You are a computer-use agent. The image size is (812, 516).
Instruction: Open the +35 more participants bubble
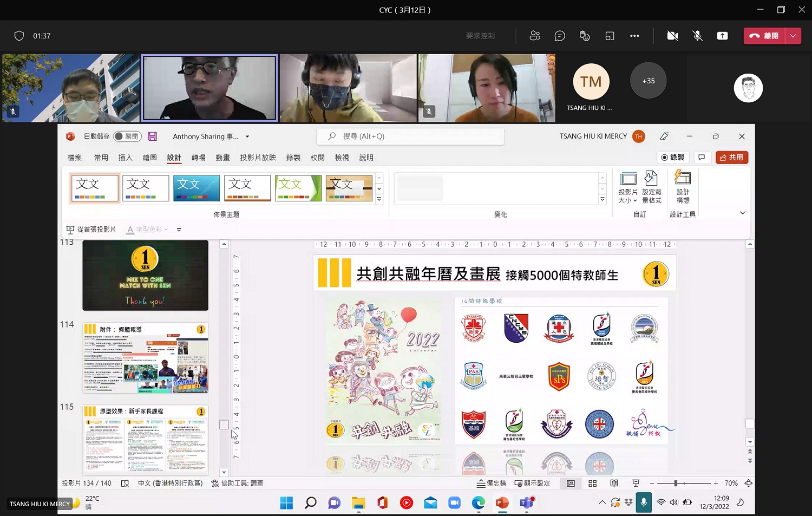(649, 81)
